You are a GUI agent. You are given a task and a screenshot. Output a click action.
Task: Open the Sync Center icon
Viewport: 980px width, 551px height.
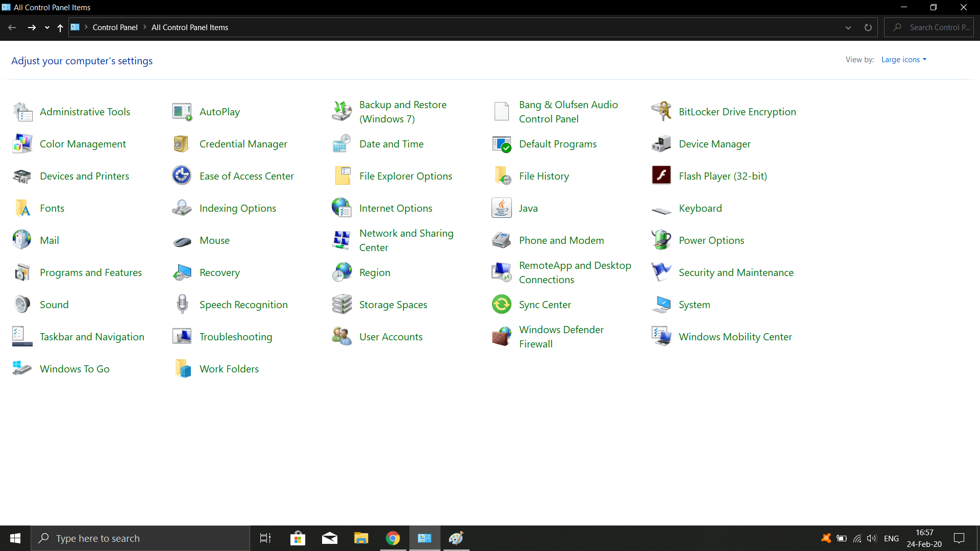[502, 305]
